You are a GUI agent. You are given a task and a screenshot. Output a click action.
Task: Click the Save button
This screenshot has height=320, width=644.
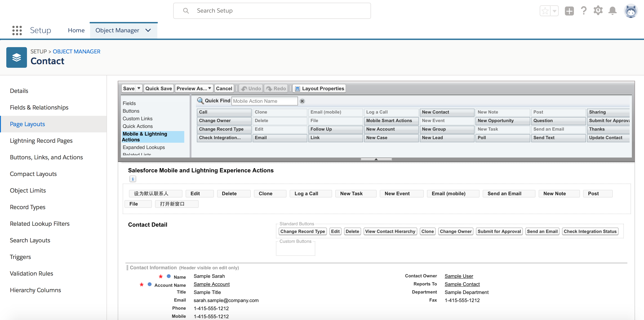[129, 88]
